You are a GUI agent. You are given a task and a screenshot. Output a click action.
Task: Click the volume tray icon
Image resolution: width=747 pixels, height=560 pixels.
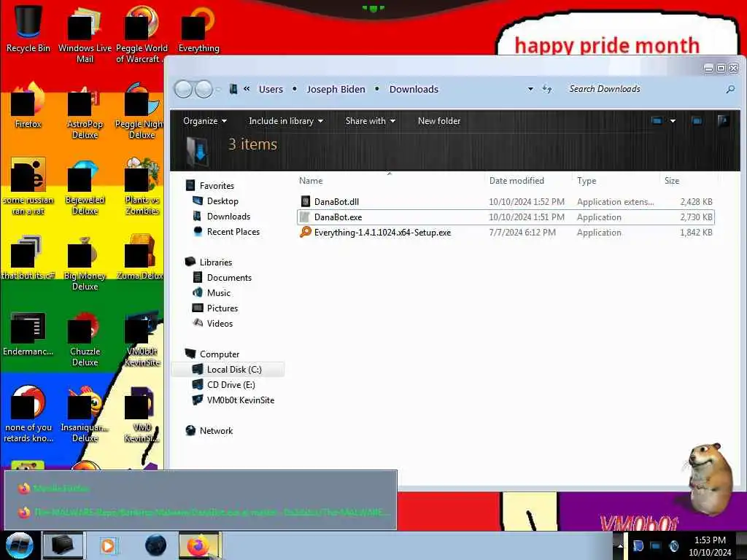tap(673, 545)
